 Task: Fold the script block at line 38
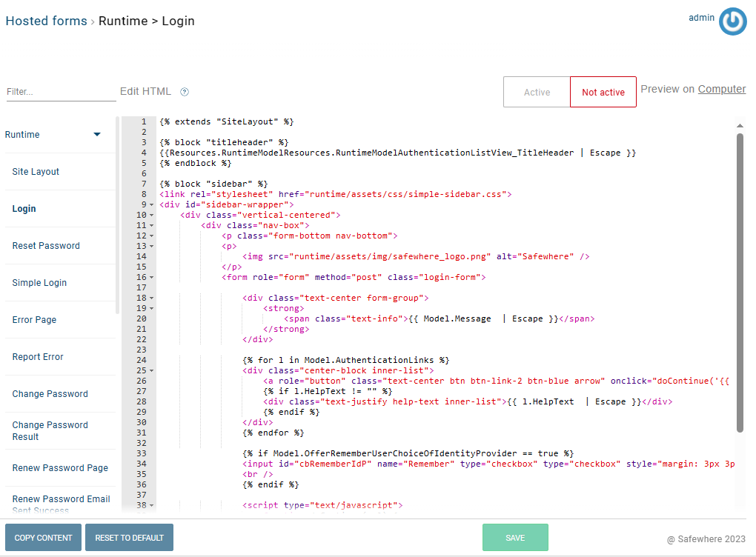152,505
